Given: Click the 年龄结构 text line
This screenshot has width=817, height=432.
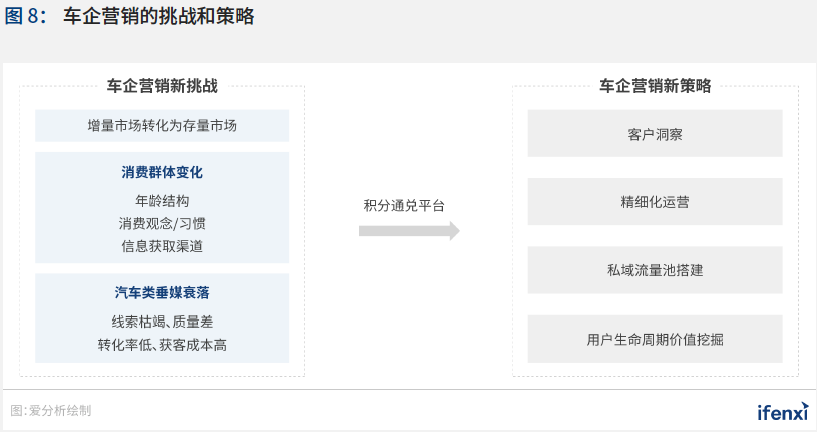Looking at the screenshot, I should point(162,200).
